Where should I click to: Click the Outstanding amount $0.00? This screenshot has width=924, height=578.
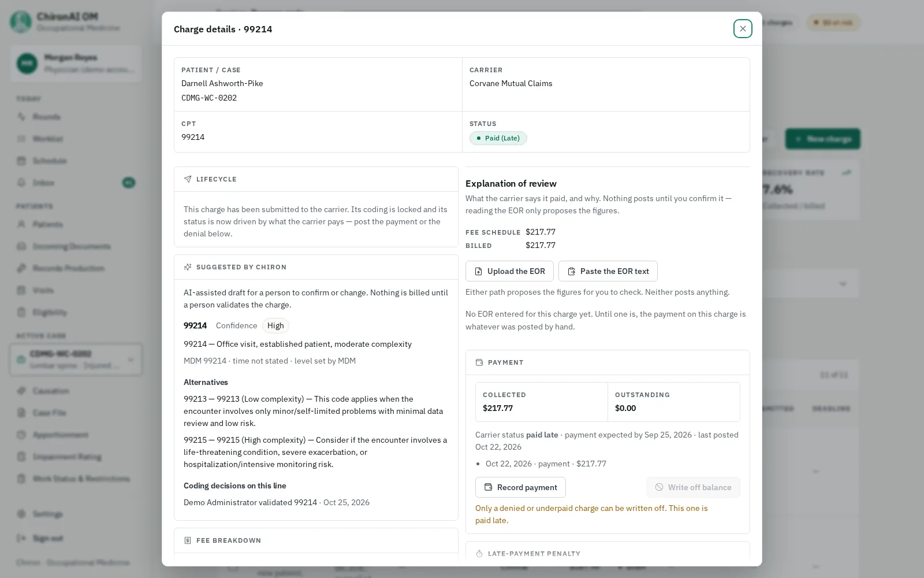point(625,408)
